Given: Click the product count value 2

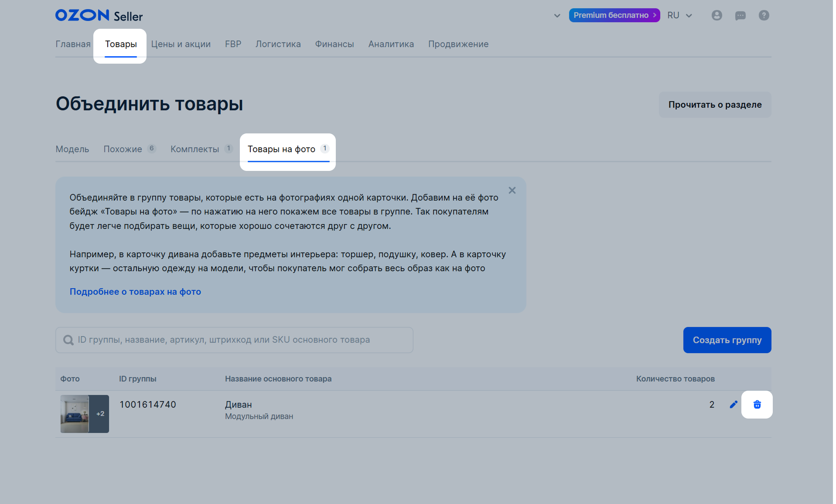Looking at the screenshot, I should 712,405.
